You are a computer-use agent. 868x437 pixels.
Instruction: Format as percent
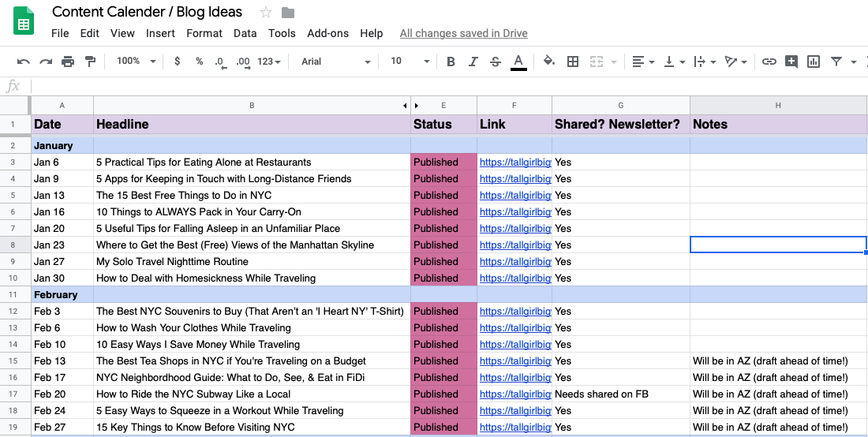tap(200, 61)
